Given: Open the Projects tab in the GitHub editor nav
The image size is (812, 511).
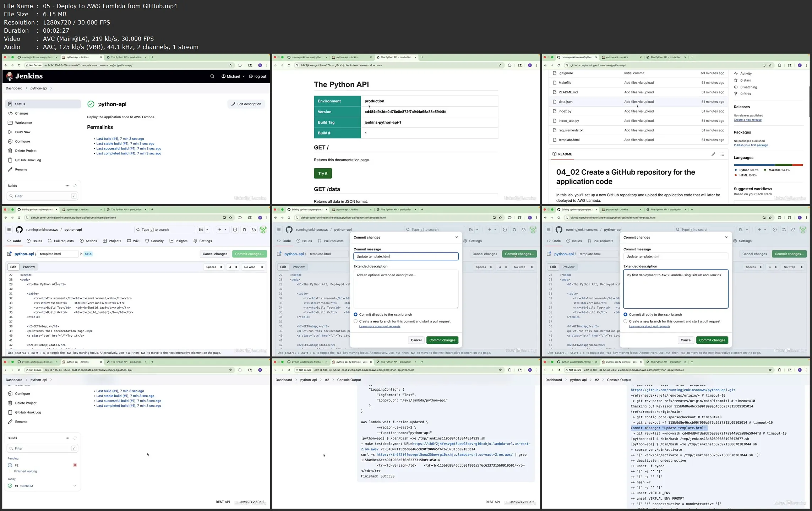Looking at the screenshot, I should 112,241.
